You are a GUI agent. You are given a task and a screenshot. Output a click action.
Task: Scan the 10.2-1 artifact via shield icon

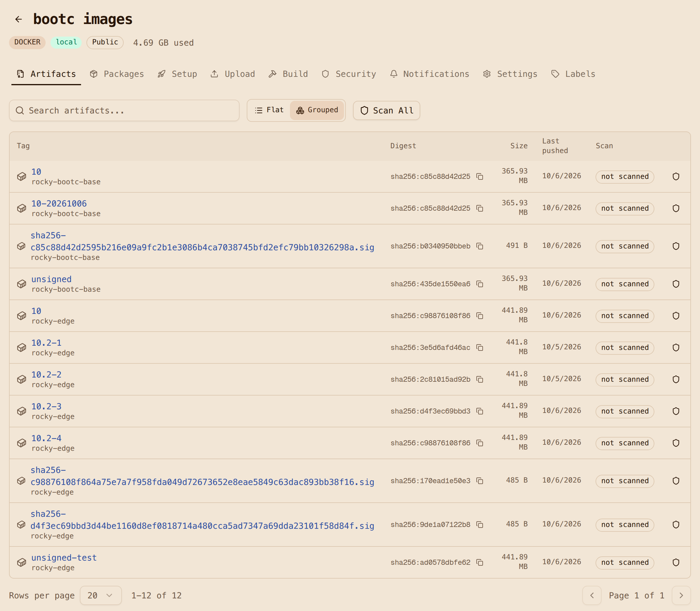pos(676,348)
